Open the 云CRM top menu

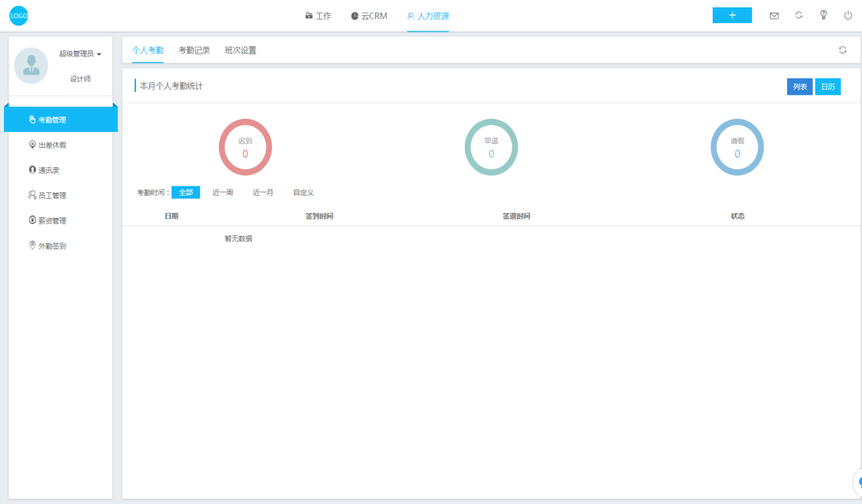pyautogui.click(x=369, y=16)
